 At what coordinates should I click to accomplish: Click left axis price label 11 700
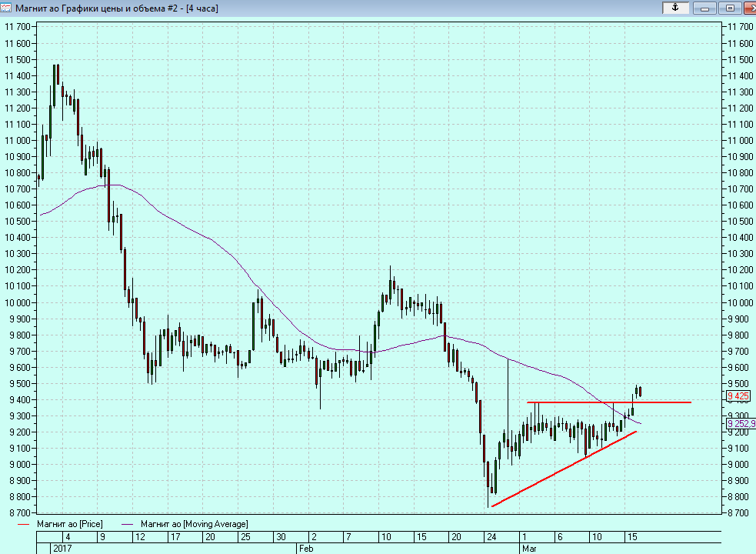pyautogui.click(x=18, y=27)
